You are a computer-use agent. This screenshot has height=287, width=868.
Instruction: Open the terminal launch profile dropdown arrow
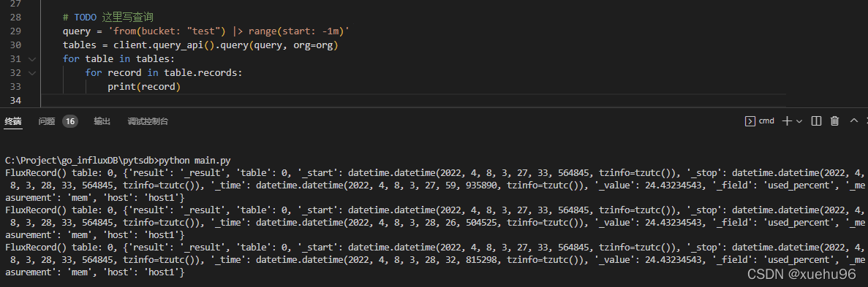[x=799, y=122]
